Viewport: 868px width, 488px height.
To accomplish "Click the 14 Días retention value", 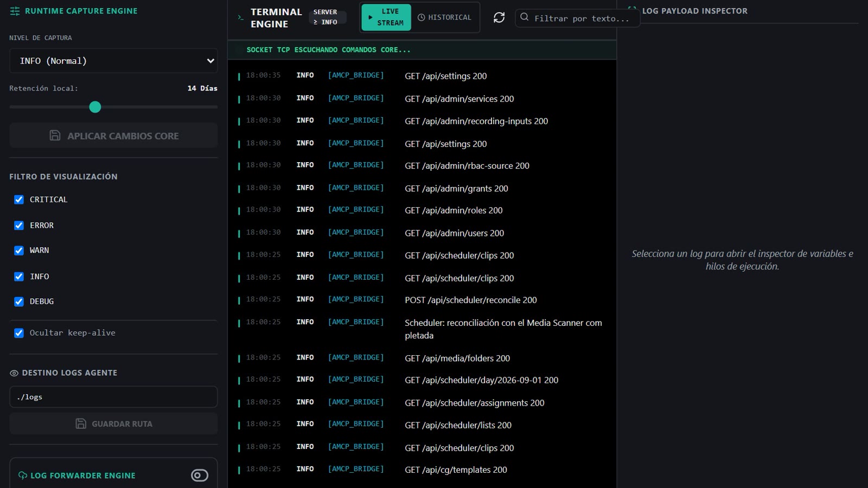I will [202, 88].
